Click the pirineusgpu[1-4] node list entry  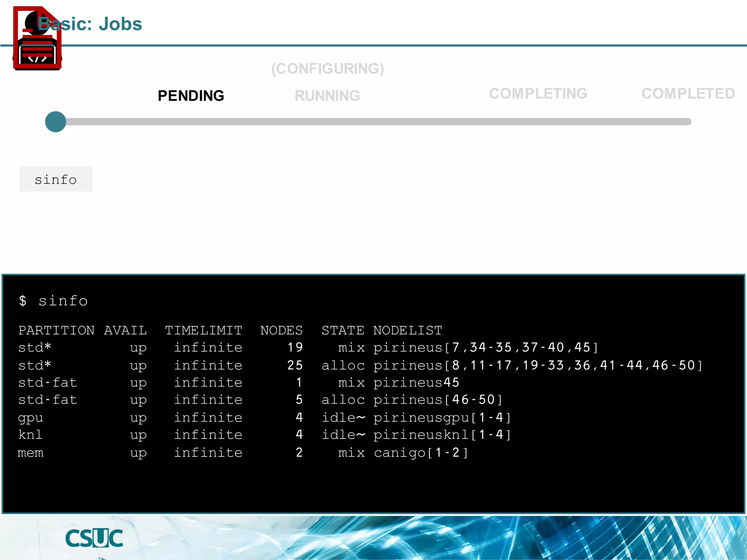[442, 417]
